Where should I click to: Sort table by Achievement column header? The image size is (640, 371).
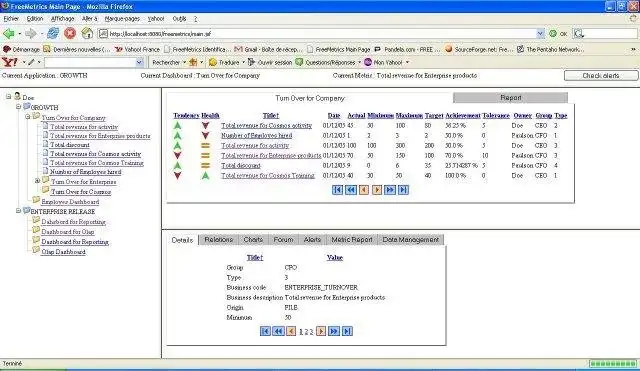pyautogui.click(x=463, y=116)
